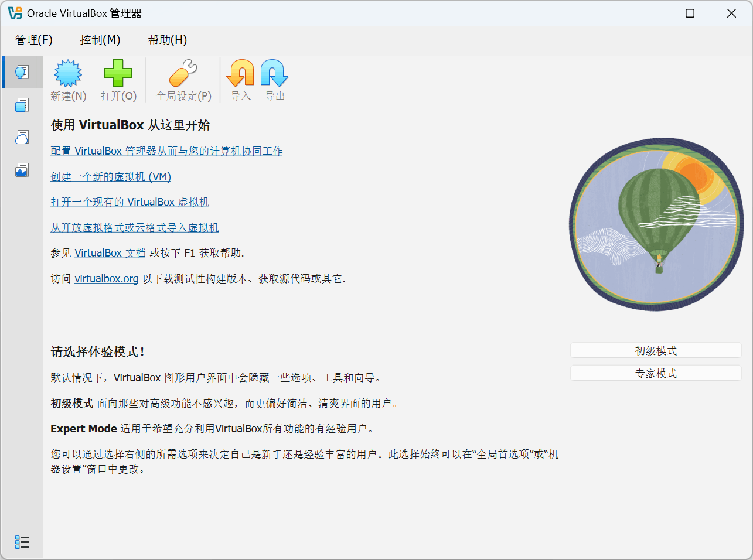The width and height of the screenshot is (753, 560).
Task: Click the green plus 打开(O) toolbar icon
Action: point(118,73)
